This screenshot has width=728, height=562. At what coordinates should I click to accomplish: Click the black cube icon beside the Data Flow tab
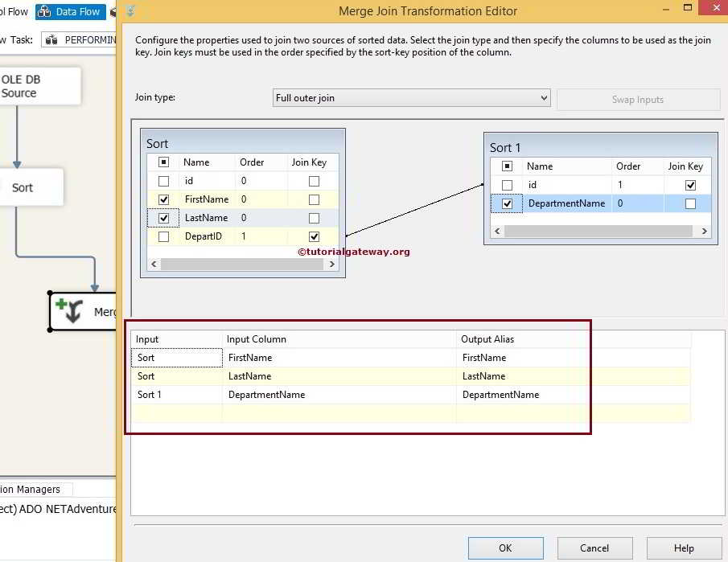tap(112, 11)
